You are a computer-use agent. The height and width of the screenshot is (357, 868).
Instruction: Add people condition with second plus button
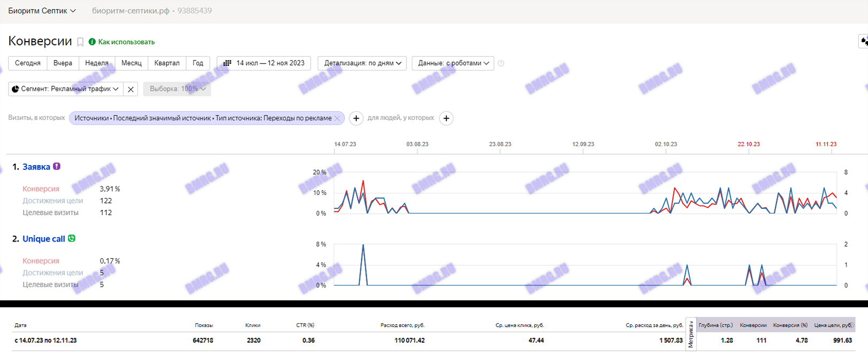tap(446, 118)
